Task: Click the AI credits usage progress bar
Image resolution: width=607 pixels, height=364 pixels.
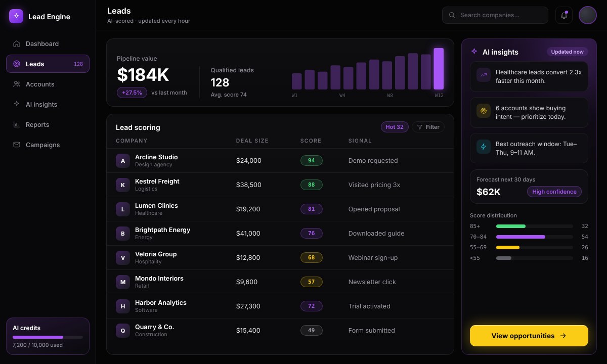Action: (x=48, y=337)
